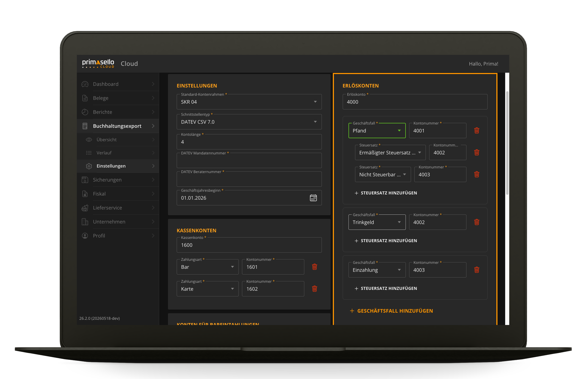Click the Pfand Kontonummer 4001 field
The image size is (588, 379).
(438, 131)
